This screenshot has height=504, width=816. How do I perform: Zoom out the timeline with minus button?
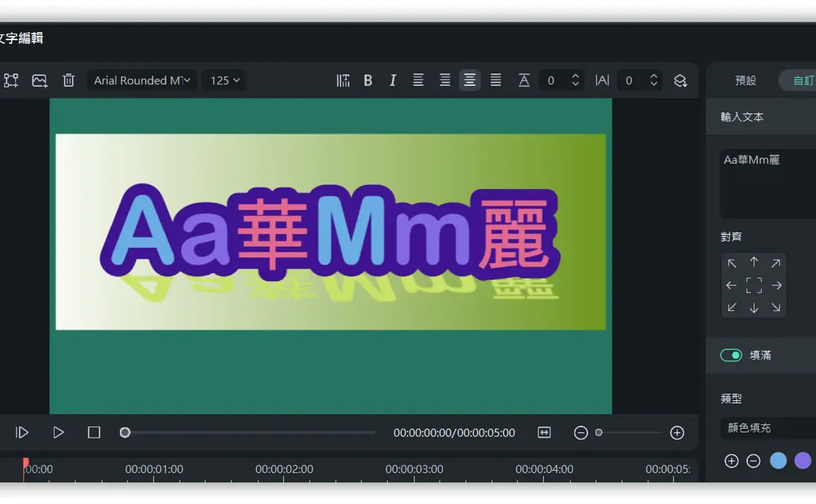coord(581,433)
